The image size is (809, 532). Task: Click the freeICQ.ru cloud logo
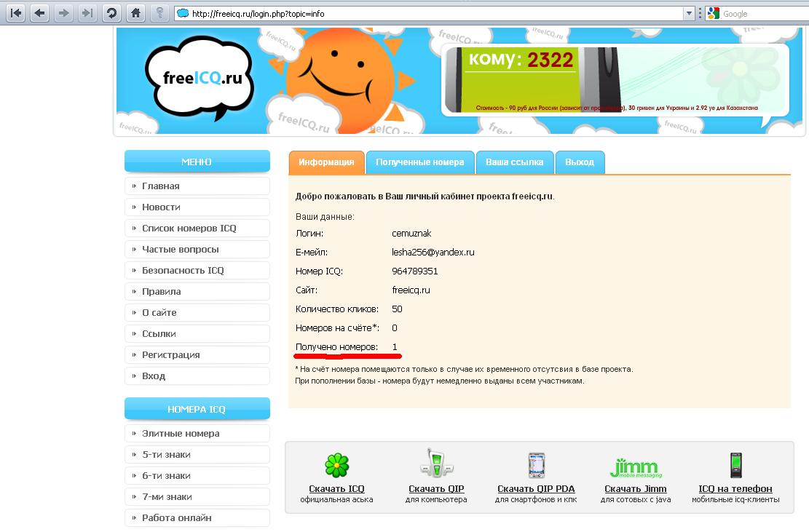pyautogui.click(x=200, y=77)
